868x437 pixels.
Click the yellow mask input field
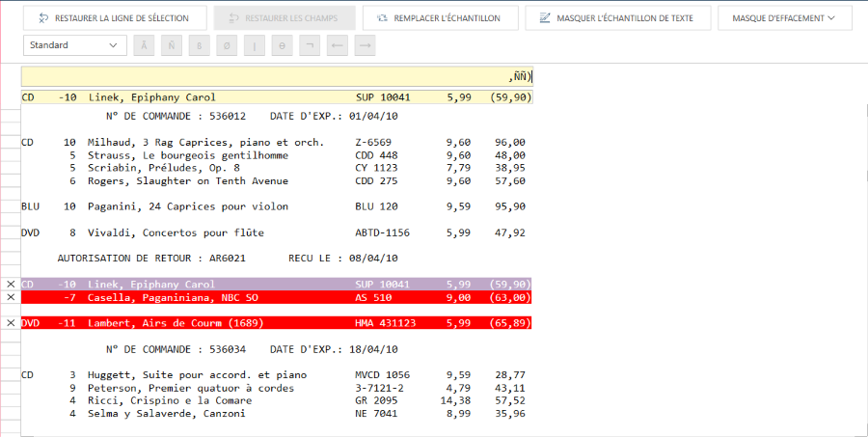pos(277,77)
